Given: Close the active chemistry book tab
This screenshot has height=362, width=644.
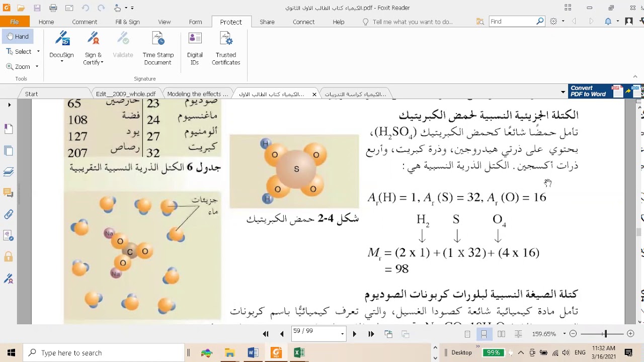Looking at the screenshot, I should pyautogui.click(x=314, y=94).
